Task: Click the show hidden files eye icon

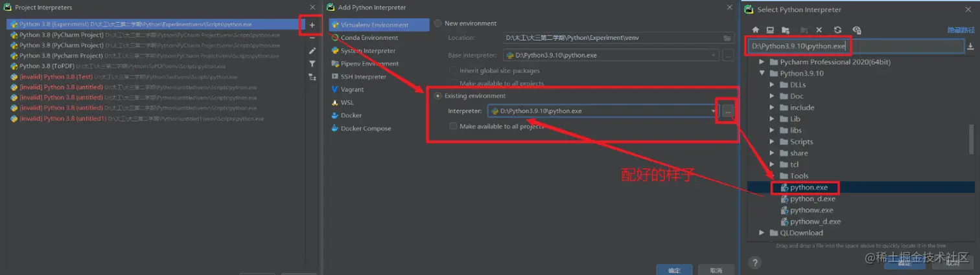Action: tap(857, 30)
